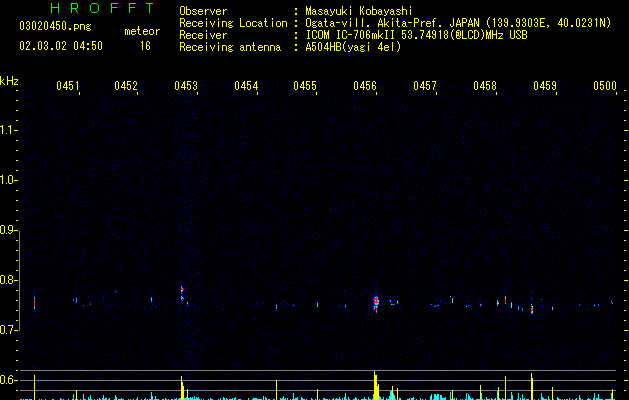Click the A504HB(yagi 4el) antenna text
The width and height of the screenshot is (629, 400).
click(x=353, y=47)
